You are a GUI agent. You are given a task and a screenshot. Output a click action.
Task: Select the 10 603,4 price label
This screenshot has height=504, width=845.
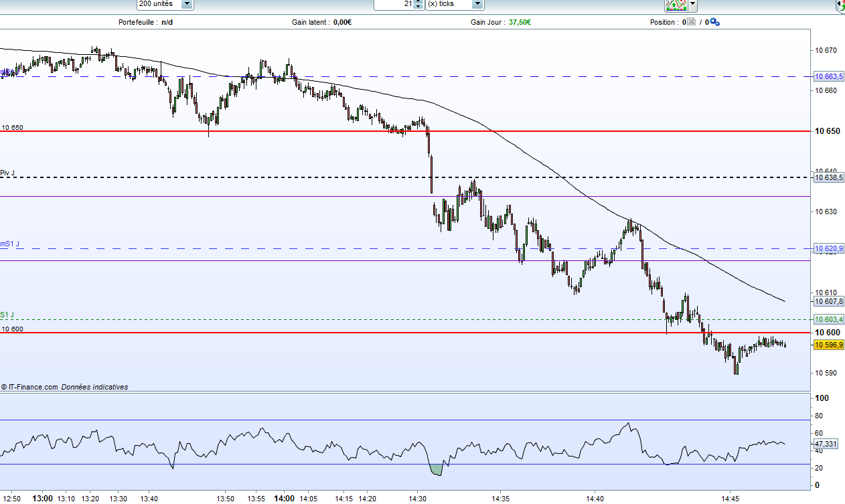click(829, 319)
